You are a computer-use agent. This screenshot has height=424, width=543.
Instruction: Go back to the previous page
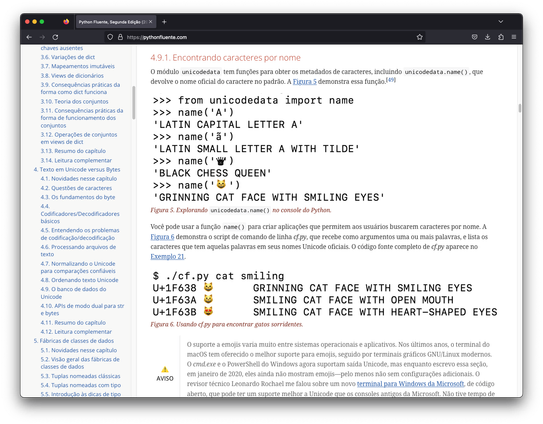click(x=29, y=37)
